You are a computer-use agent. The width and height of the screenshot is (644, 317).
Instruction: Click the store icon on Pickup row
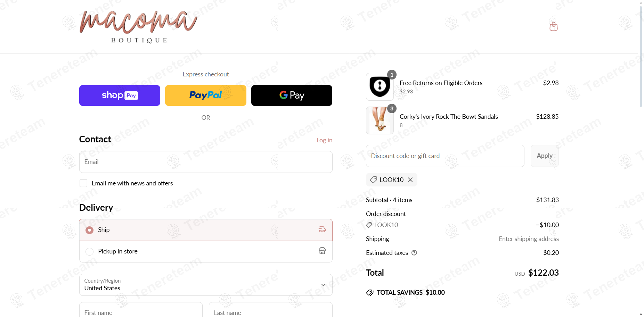coord(322,251)
